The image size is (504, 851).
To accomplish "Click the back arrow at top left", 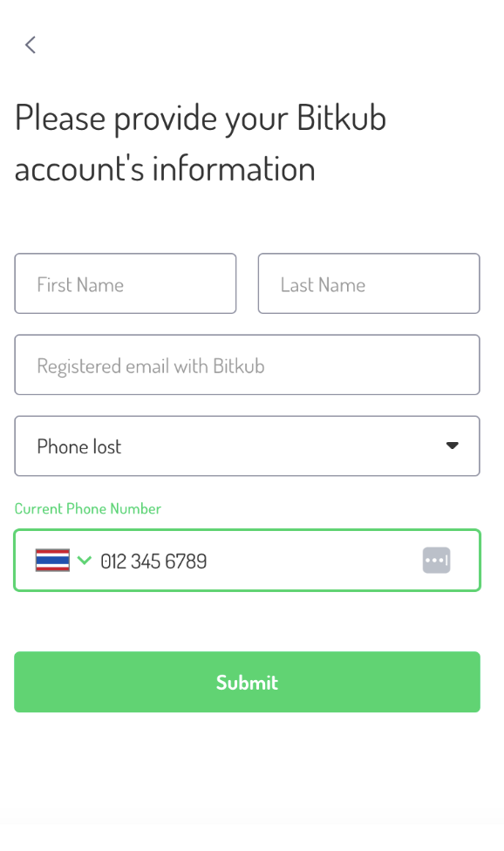I will (31, 44).
